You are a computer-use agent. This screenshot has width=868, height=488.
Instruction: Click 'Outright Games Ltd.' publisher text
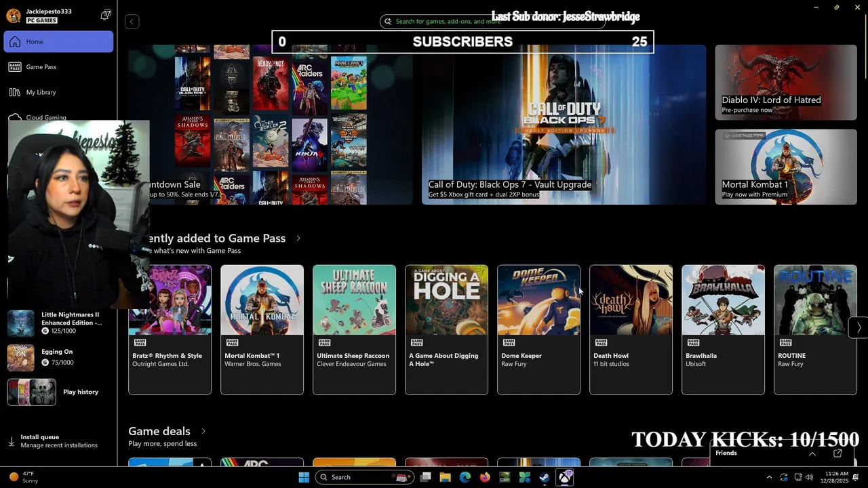161,364
